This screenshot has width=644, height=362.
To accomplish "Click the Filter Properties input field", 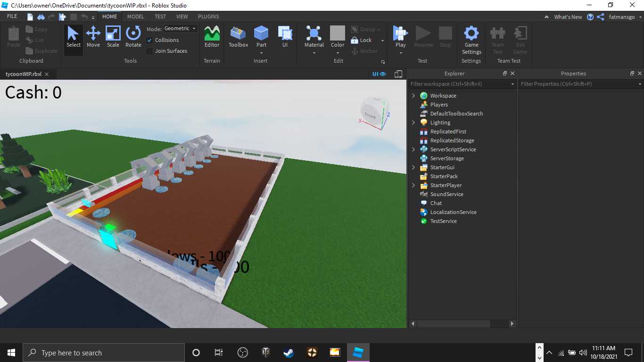I will [x=581, y=84].
